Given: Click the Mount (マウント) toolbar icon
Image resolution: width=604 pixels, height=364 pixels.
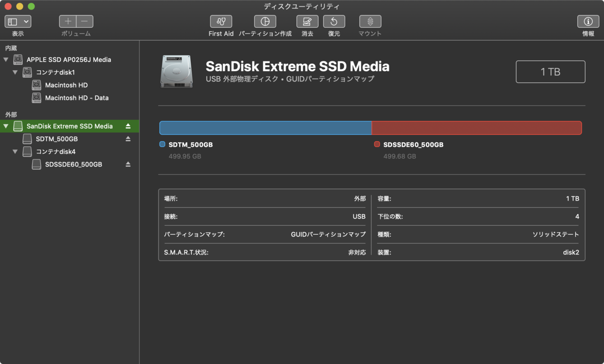Looking at the screenshot, I should click(x=370, y=22).
